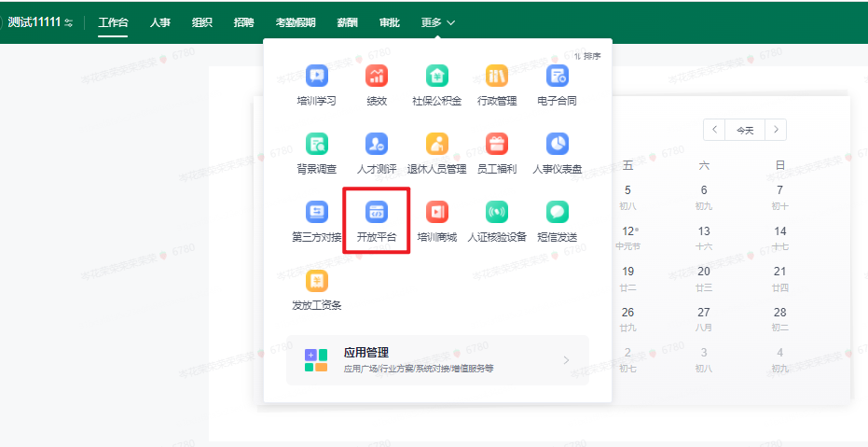Viewport: 868px width, 447px height.
Task: Open the 退休人员管理 app icon
Action: point(436,144)
